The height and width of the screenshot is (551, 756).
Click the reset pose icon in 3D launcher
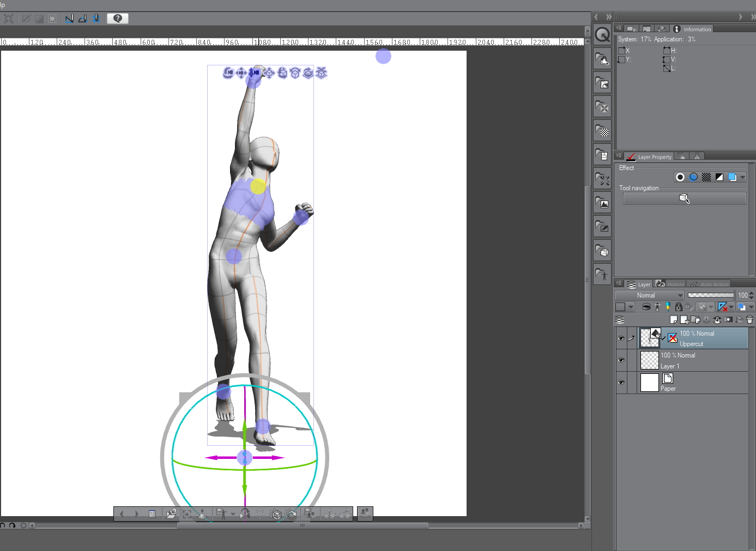pyautogui.click(x=260, y=514)
